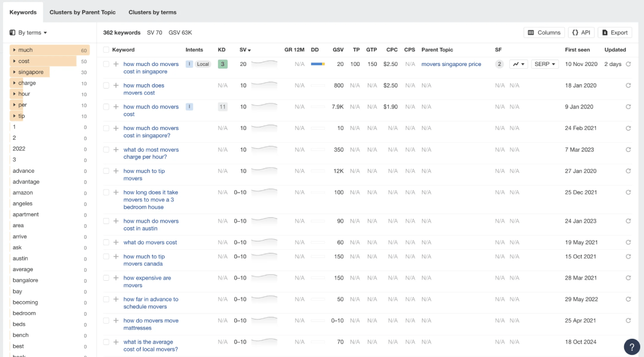The height and width of the screenshot is (357, 644).
Task: Check the 'how much do movers cost' row
Action: pos(106,107)
